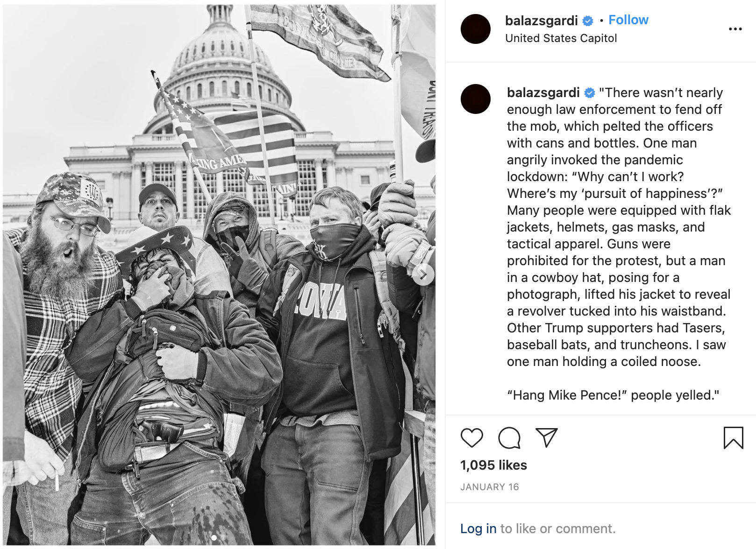This screenshot has width=756, height=549.
Task: Click header profile avatar circle
Action: pyautogui.click(x=475, y=29)
